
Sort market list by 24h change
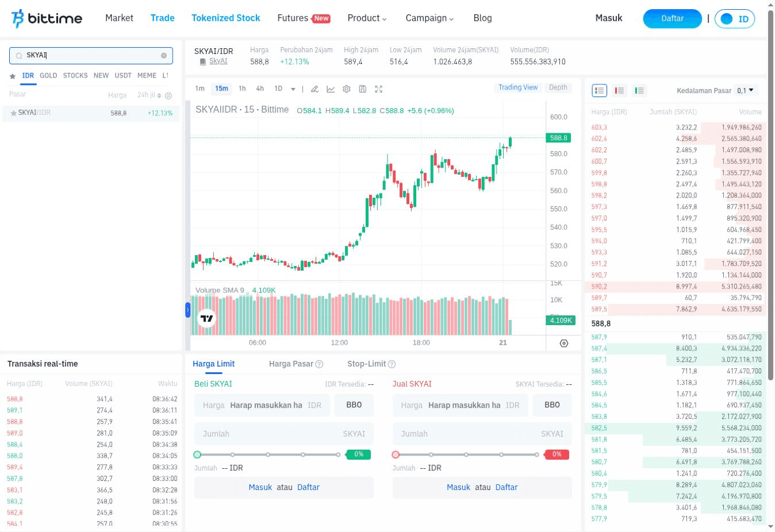(149, 95)
